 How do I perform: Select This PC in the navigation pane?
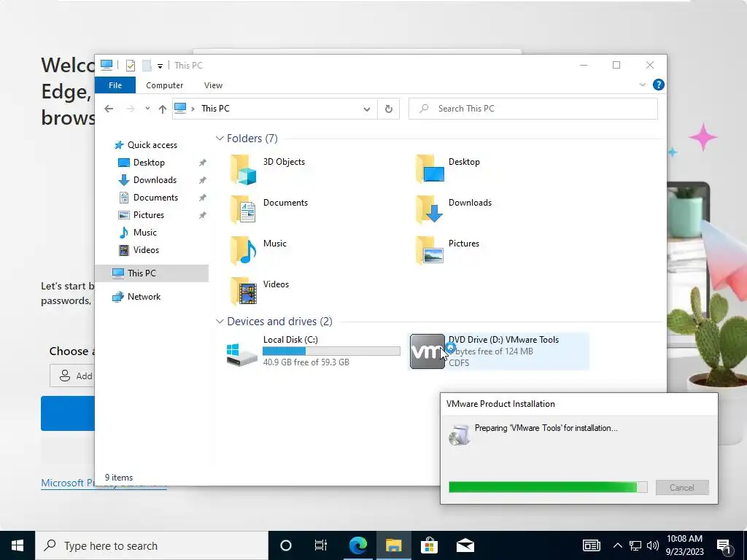click(x=152, y=273)
